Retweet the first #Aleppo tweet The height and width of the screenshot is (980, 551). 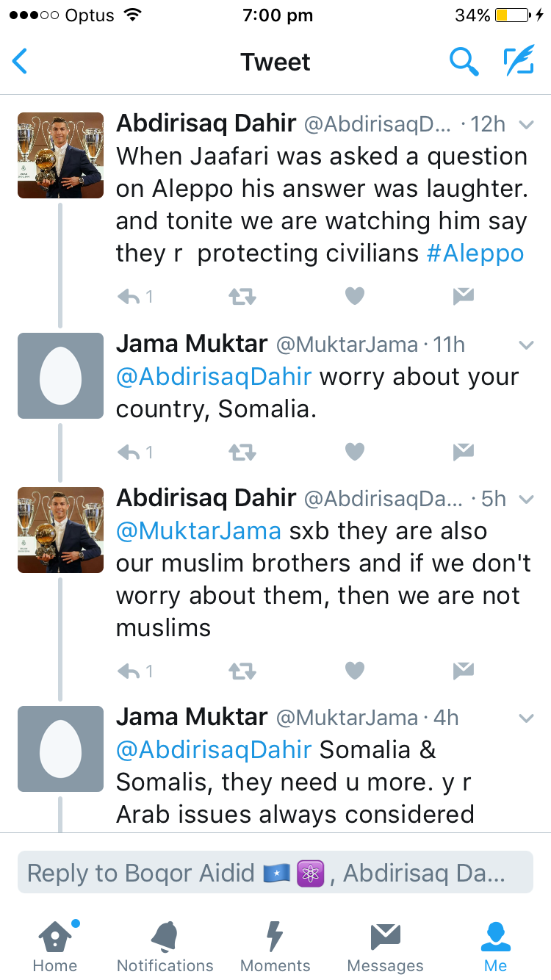tap(242, 296)
